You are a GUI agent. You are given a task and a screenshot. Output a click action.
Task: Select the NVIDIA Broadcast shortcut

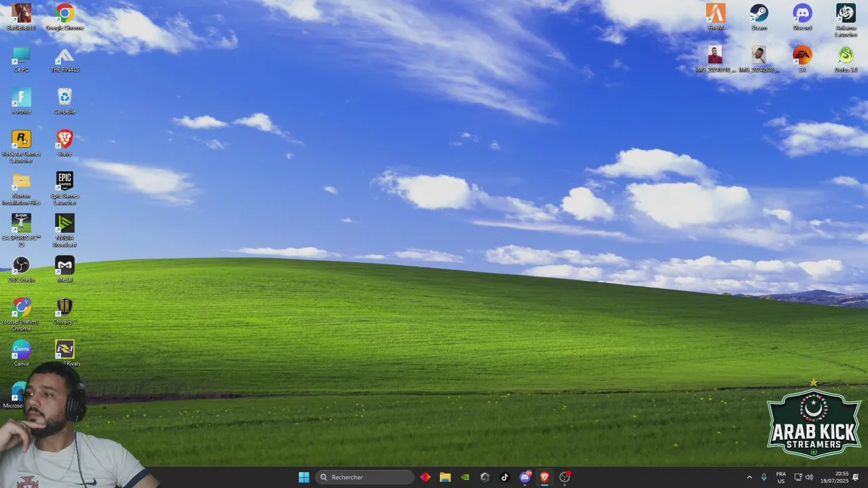pyautogui.click(x=64, y=230)
